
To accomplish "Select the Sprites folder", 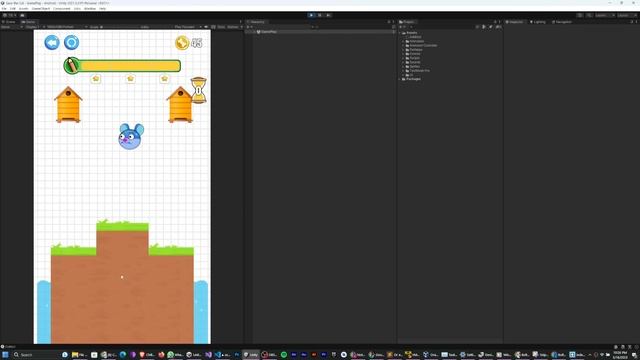I will [x=414, y=67].
